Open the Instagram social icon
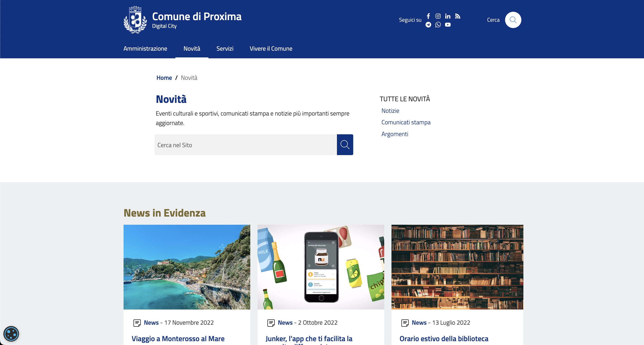This screenshot has height=345, width=644. pos(438,16)
